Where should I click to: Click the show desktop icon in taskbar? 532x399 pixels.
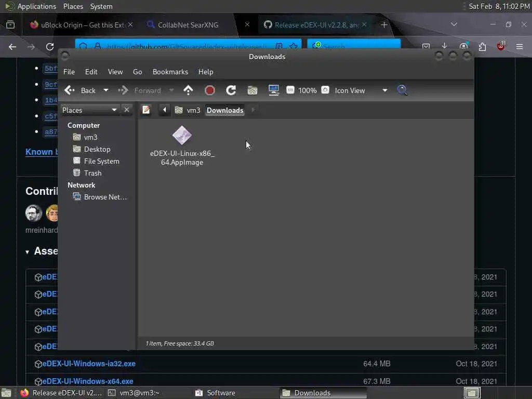6,393
